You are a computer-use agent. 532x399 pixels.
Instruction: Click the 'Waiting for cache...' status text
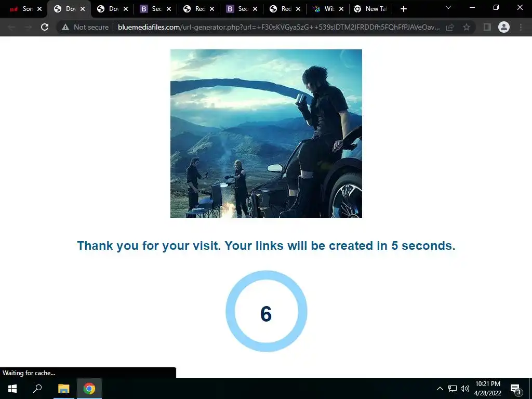[x=29, y=373]
